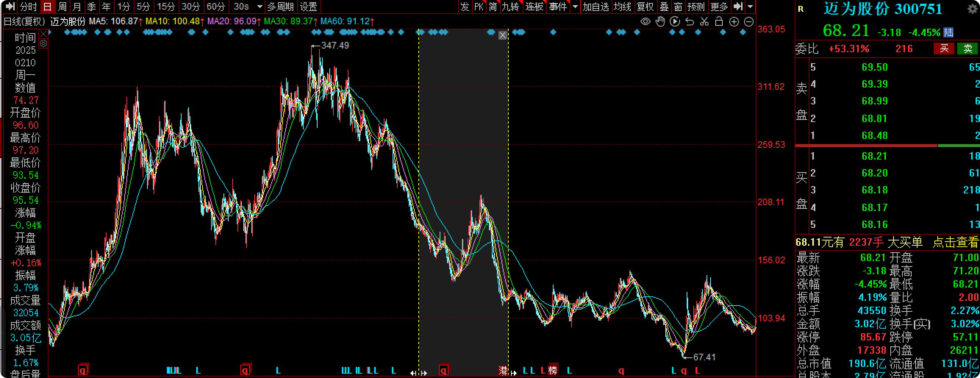980x378 pixels.
Task: Click the boxed q marker inside the shaded range
Action: [x=444, y=370]
